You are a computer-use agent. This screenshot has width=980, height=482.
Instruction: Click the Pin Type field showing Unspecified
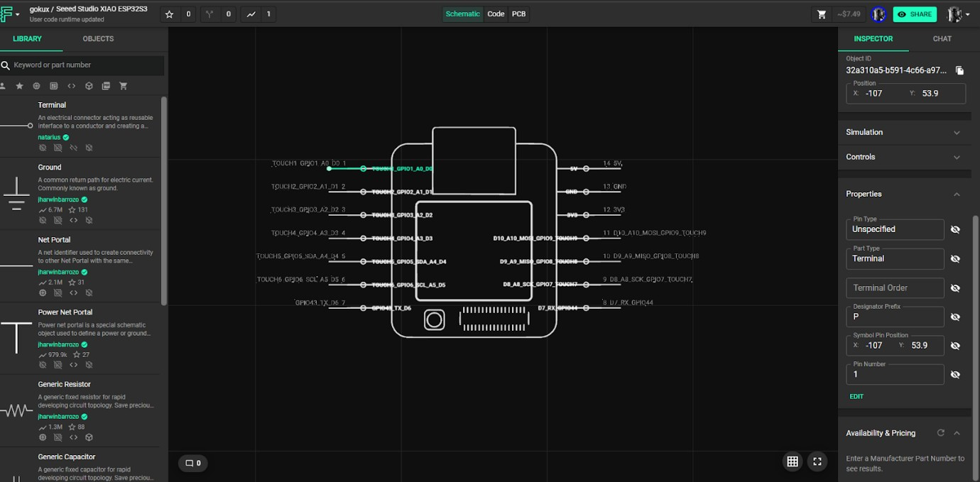(895, 229)
